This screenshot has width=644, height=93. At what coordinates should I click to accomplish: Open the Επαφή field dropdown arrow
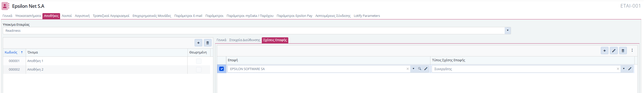tap(413, 69)
